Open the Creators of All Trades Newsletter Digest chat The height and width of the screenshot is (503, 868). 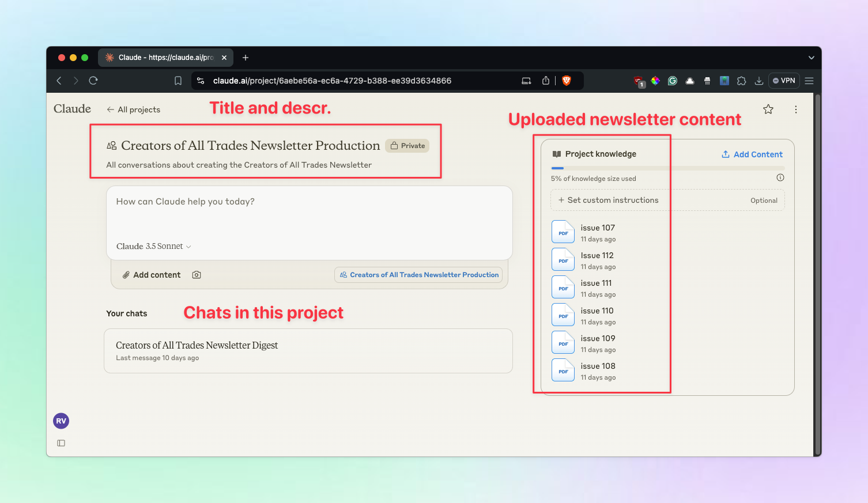tap(308, 351)
